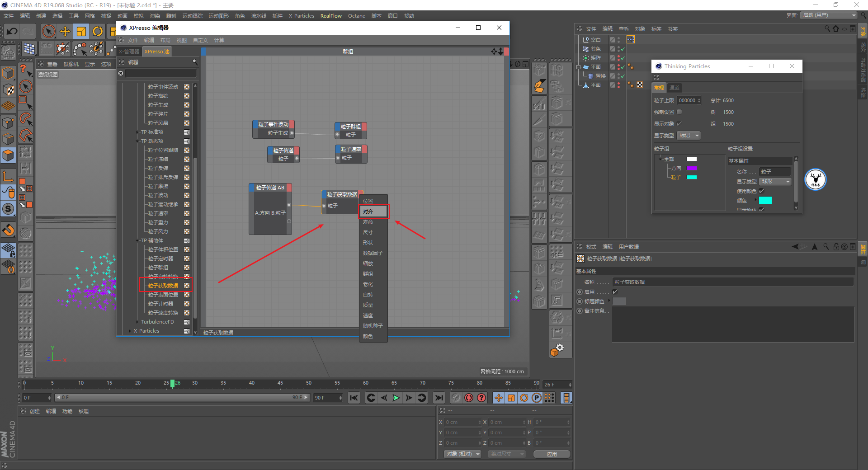Toggle Autokeying red icon
The height and width of the screenshot is (470, 868).
469,398
